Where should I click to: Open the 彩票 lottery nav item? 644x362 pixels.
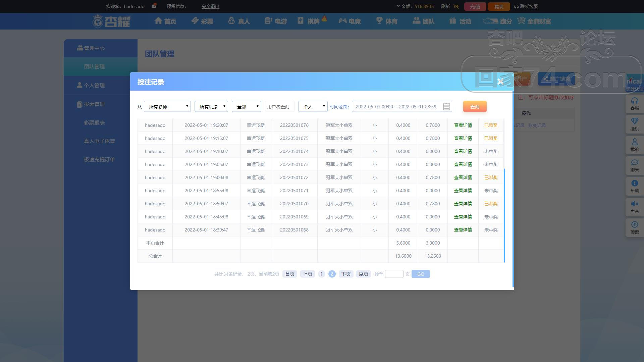click(202, 21)
